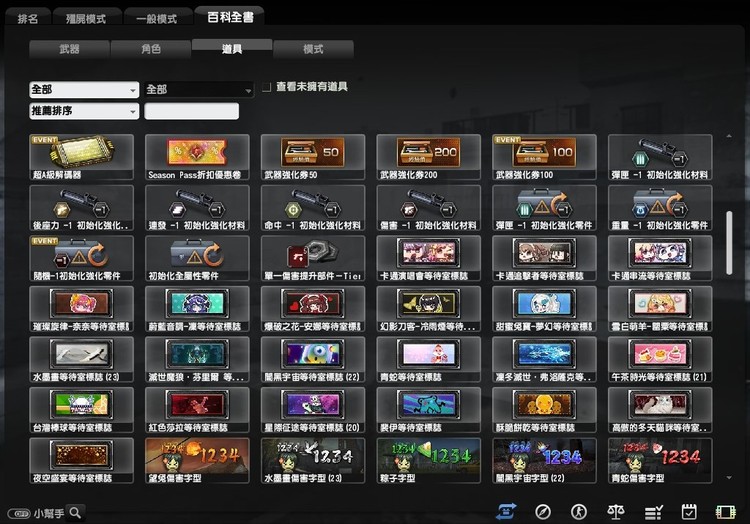750x524 pixels.
Task: Open the 推薦排序 sort dropdown
Action: [x=84, y=111]
